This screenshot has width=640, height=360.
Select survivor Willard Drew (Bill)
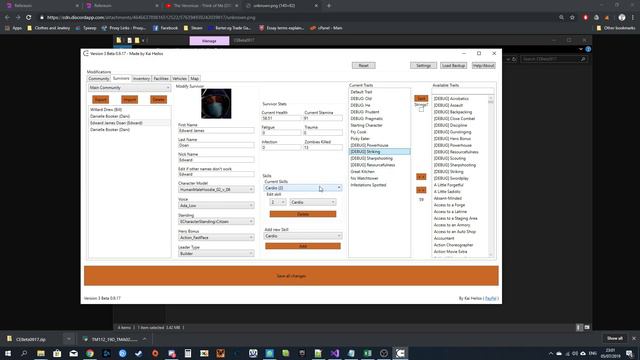click(x=106, y=110)
